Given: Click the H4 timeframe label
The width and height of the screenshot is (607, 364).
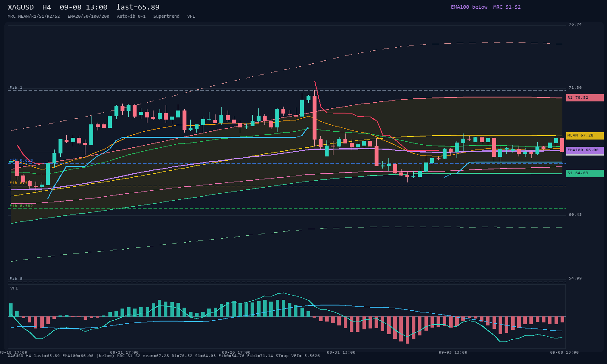Looking at the screenshot, I should click(x=46, y=7).
